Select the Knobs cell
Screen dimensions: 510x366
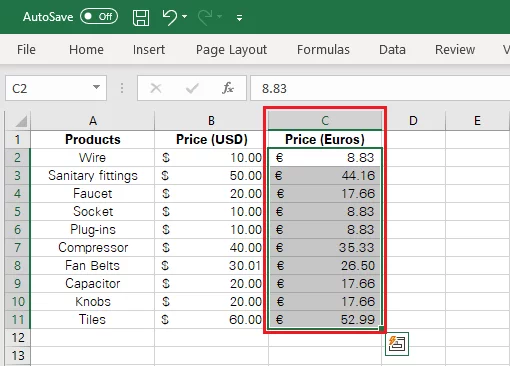93,302
